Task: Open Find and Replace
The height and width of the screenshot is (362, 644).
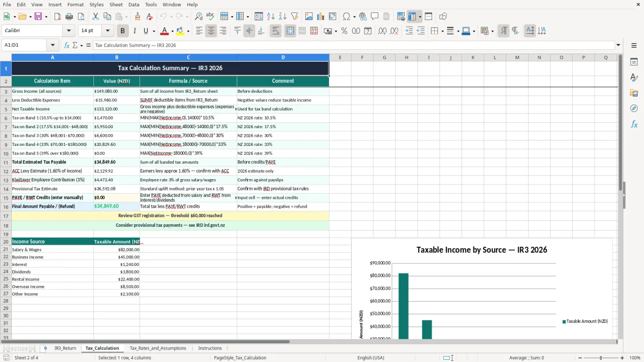Action: [199, 17]
